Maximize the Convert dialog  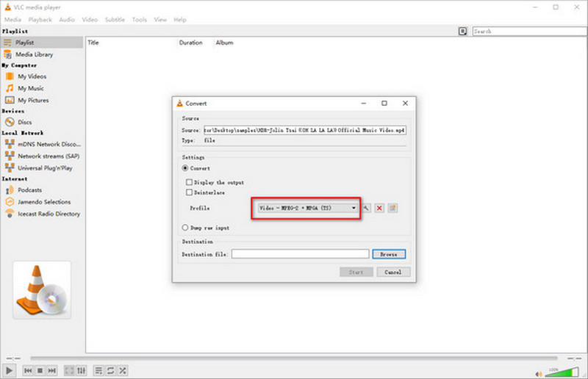(384, 104)
